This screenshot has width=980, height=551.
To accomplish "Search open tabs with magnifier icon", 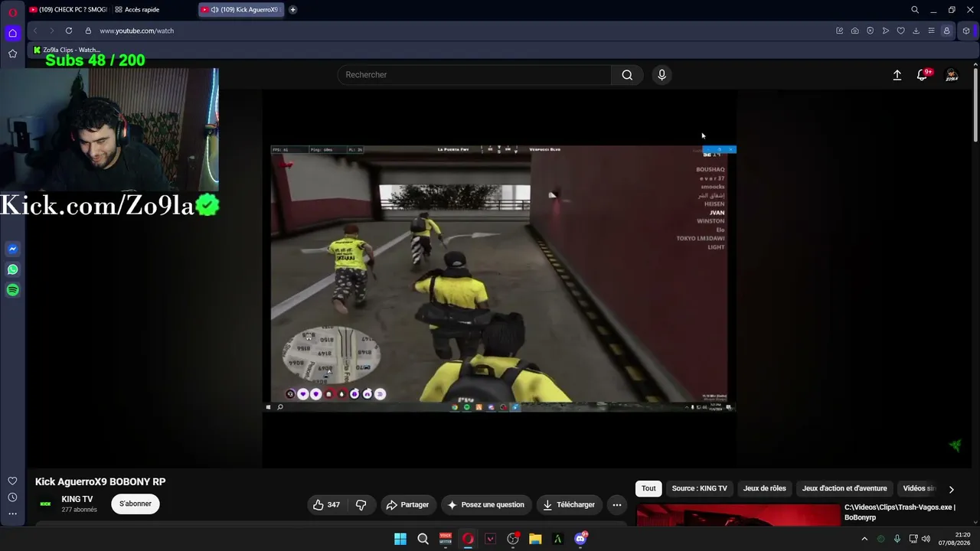I will [x=915, y=10].
